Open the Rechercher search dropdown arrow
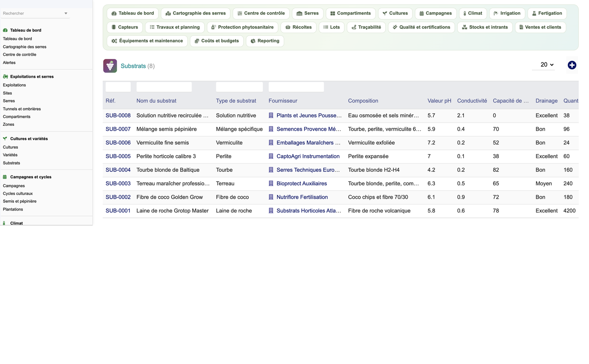Image resolution: width=589 pixels, height=364 pixels. pyautogui.click(x=66, y=13)
